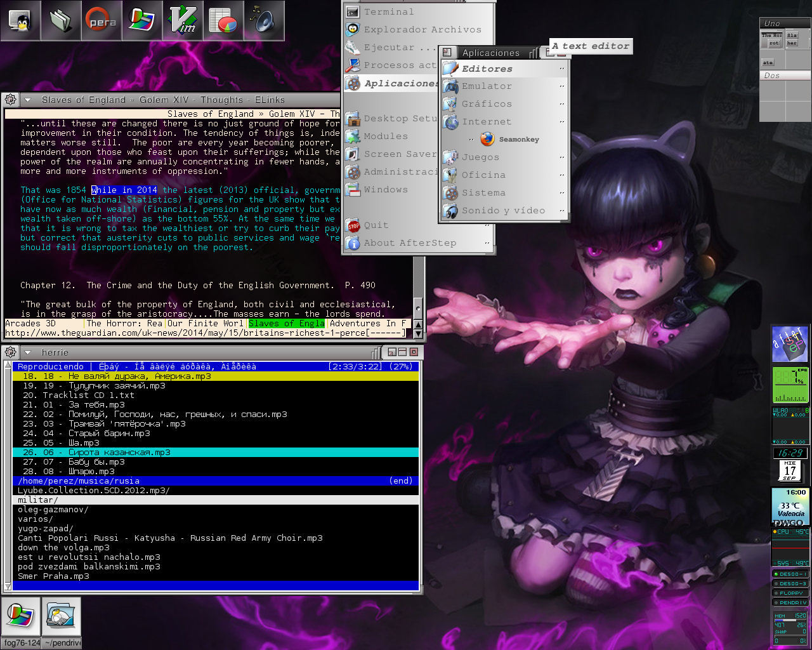Viewport: 812px width, 650px height.
Task: Select the militar/ folder in herrie
Action: pos(216,500)
